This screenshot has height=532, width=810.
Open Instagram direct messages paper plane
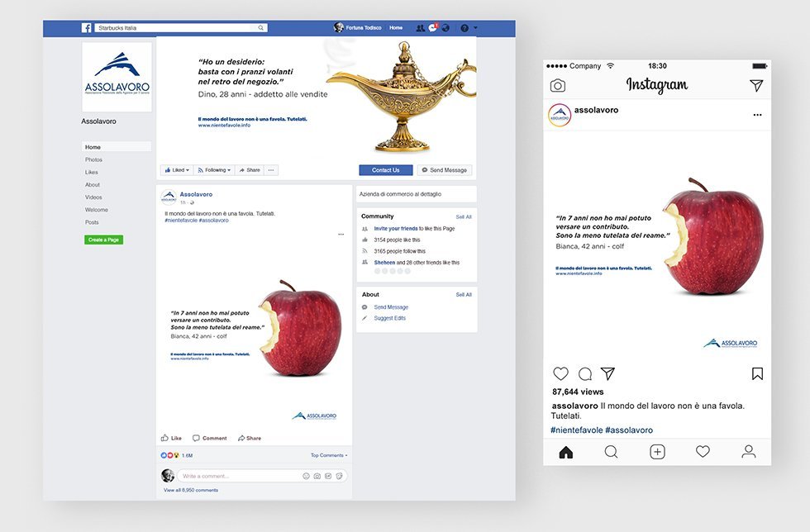click(756, 85)
